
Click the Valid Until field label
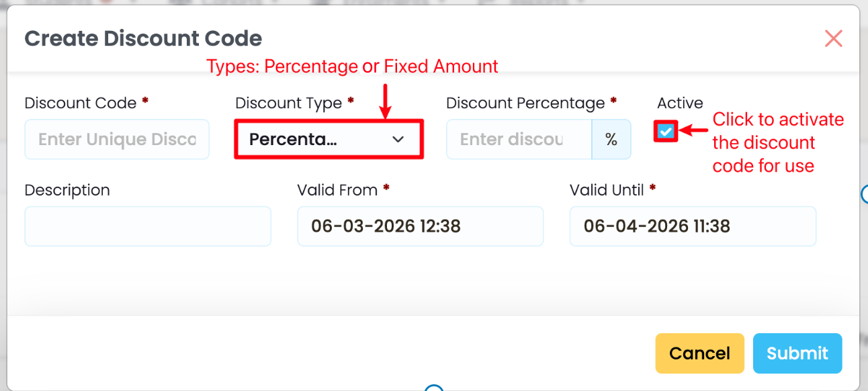click(607, 190)
